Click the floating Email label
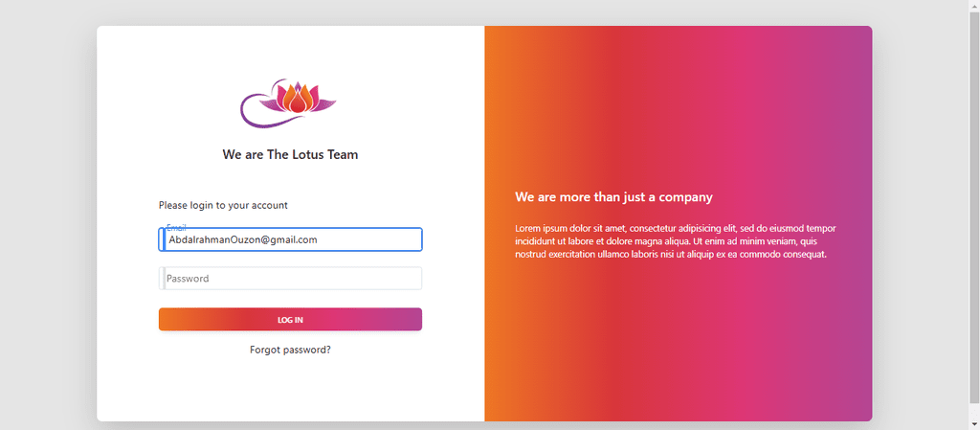The height and width of the screenshot is (430, 980). (176, 228)
